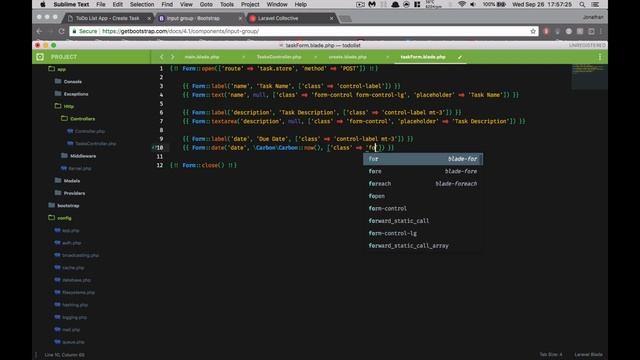This screenshot has height=360, width=640.
Task: Click the Chrome reload button
Action: 62,31
